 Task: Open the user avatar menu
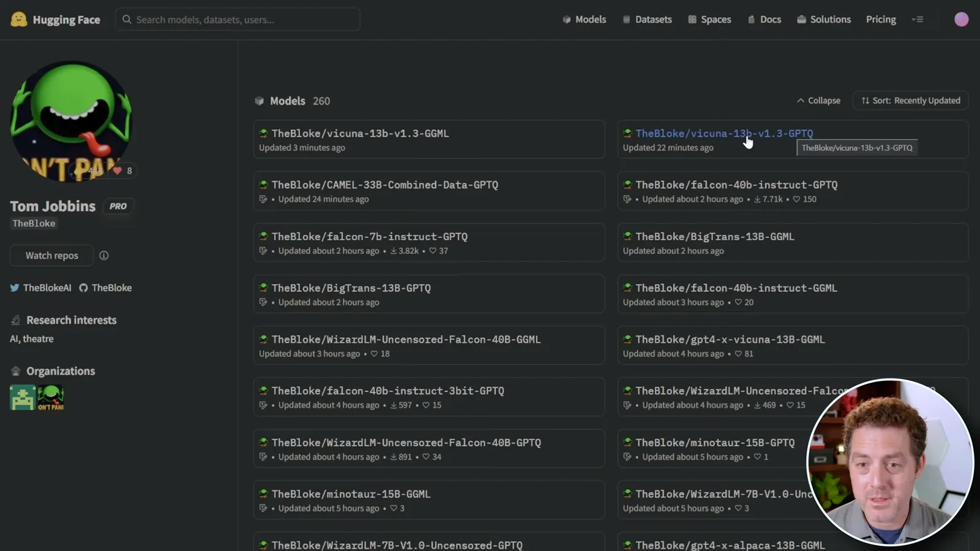coord(961,20)
